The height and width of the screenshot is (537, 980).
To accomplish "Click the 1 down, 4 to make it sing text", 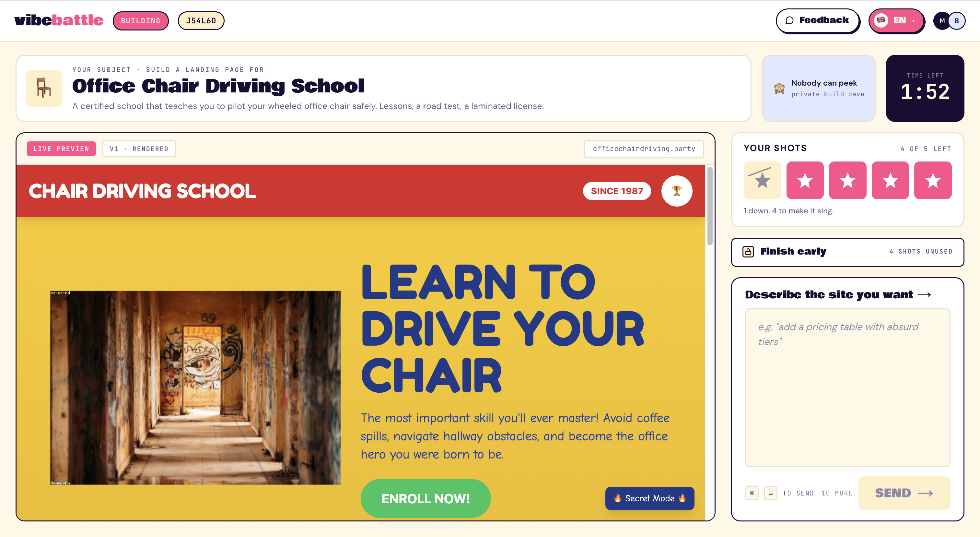I will [x=789, y=211].
